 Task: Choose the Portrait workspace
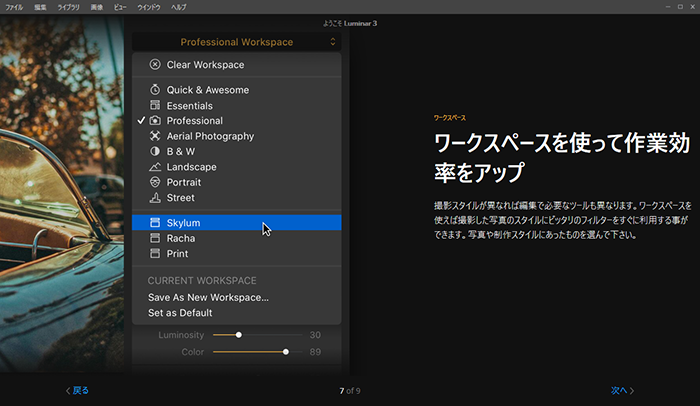(237, 182)
